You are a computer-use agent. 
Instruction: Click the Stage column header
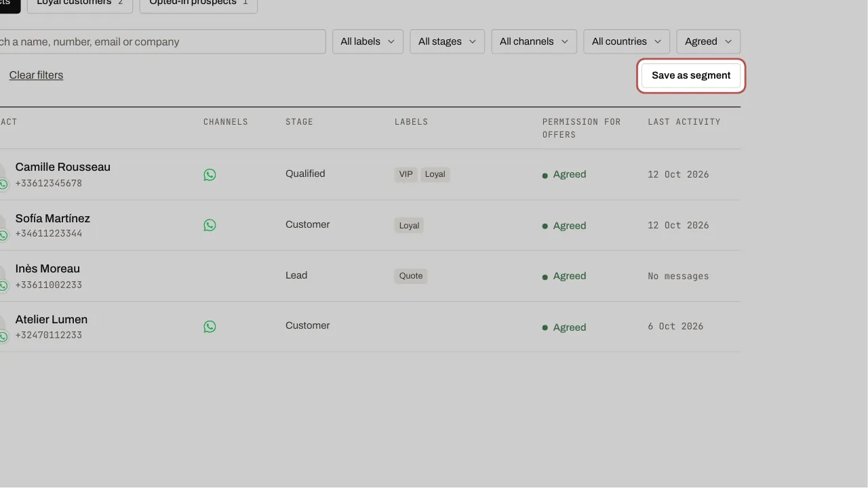click(x=299, y=122)
